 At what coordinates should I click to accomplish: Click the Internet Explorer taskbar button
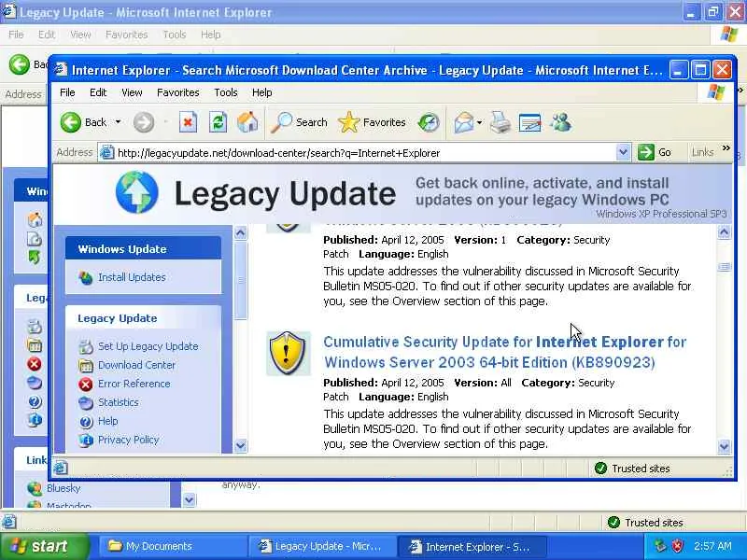click(472, 546)
